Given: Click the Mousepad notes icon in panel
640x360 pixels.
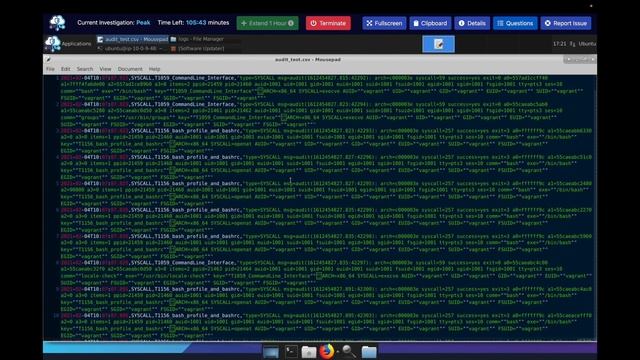Looking at the screenshot, I should 438,44.
